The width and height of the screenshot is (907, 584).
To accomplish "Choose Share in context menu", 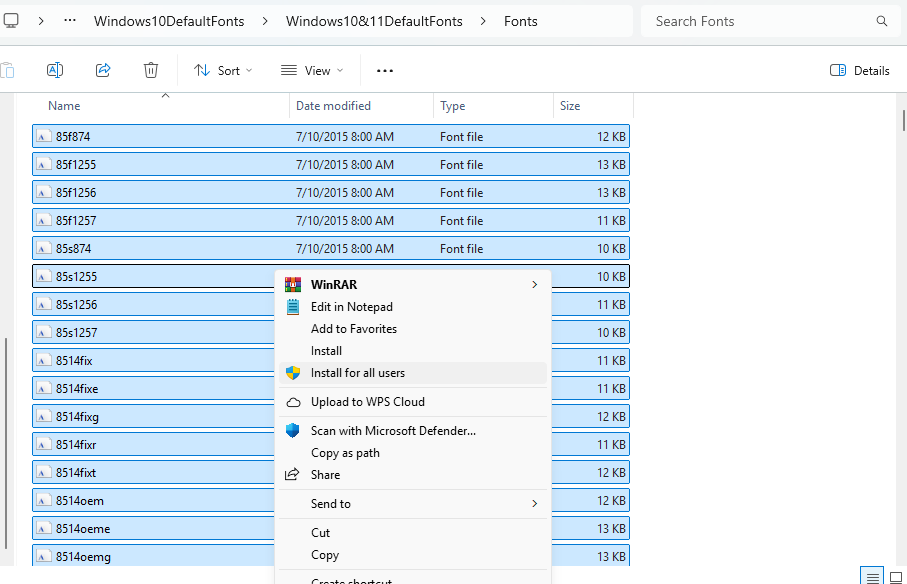I will pyautogui.click(x=413, y=475).
